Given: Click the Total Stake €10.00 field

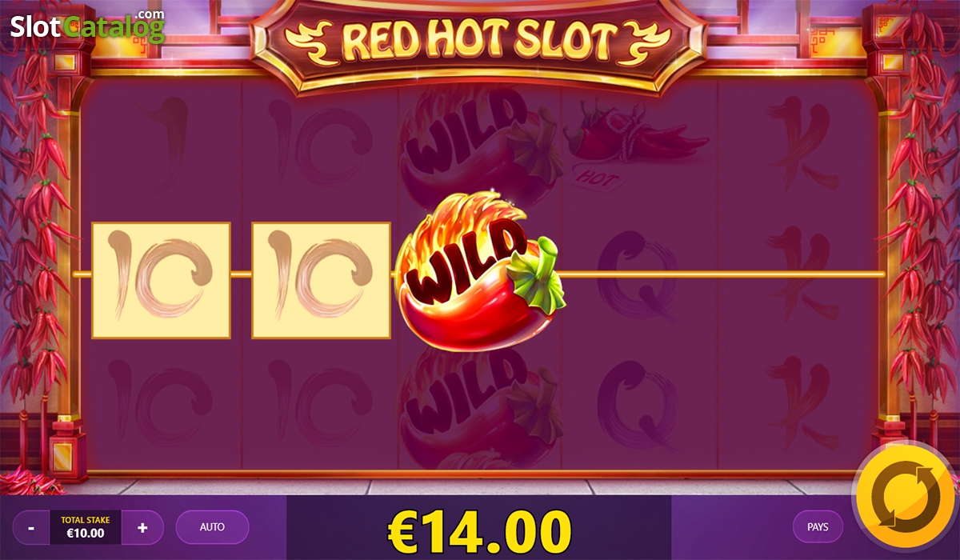Looking at the screenshot, I should coord(86,528).
